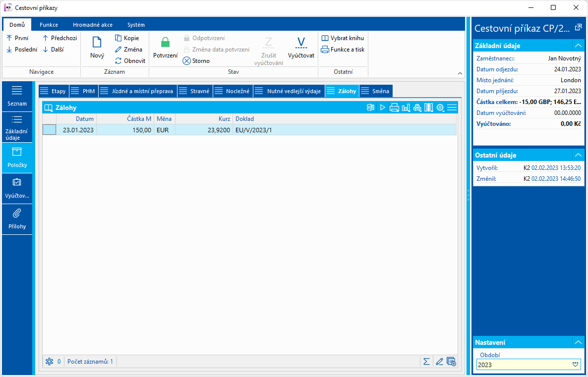Click the row selector of the advance row
This screenshot has height=377, width=588.
pos(50,130)
